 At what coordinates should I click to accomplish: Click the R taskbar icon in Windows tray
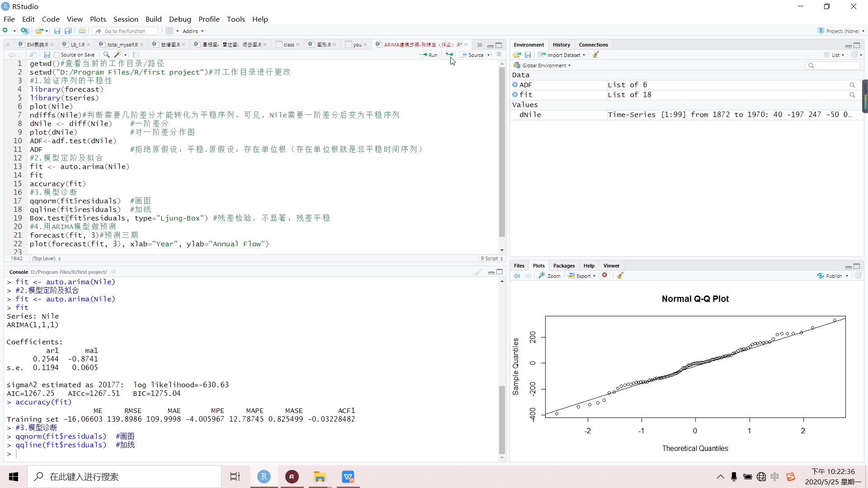[264, 477]
